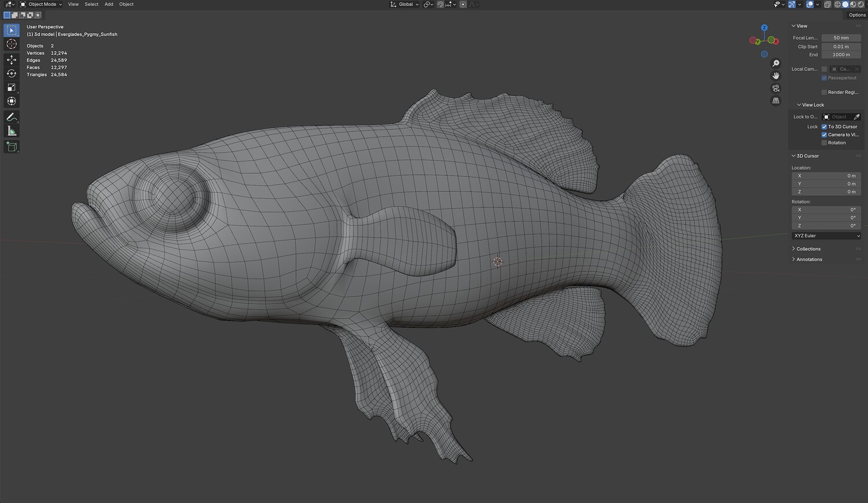Switch between perspective and orthographic grid icon
Screen dimensions: 868x503
(x=776, y=101)
